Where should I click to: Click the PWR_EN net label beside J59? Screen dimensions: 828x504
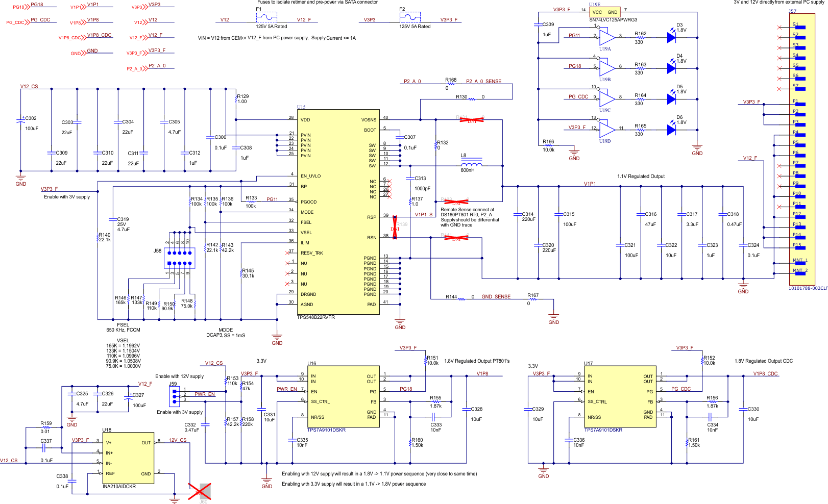point(204,394)
